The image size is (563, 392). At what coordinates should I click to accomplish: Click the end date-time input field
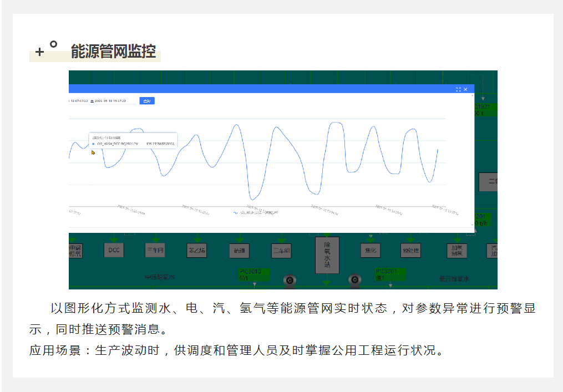(x=111, y=101)
